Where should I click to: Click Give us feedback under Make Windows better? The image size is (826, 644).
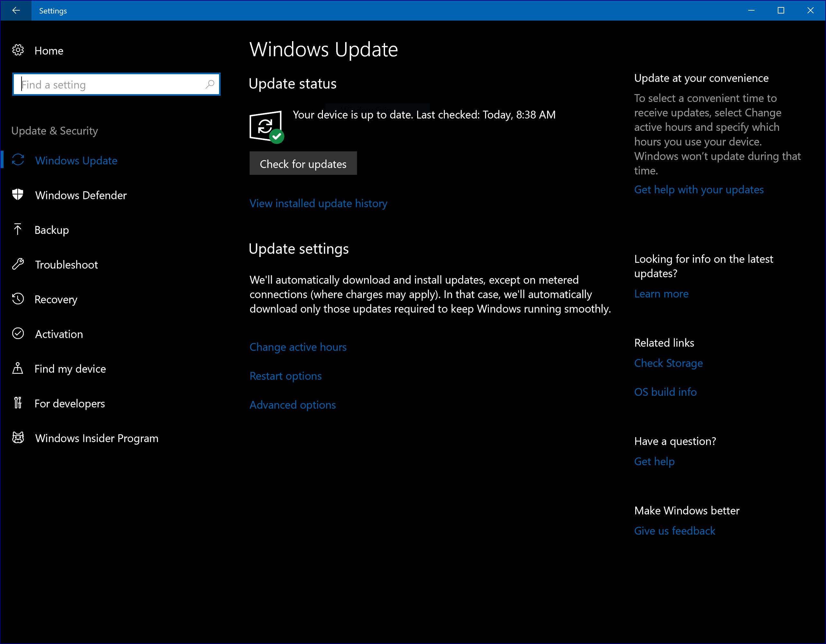[675, 531]
